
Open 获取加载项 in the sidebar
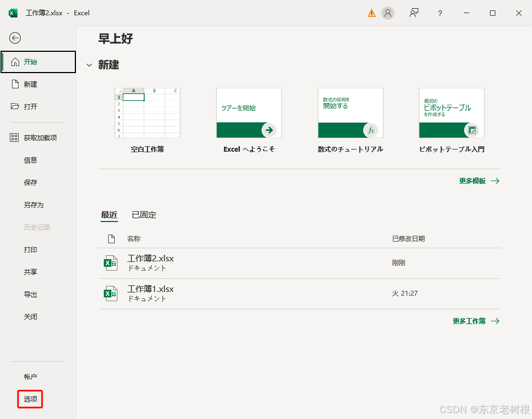(38, 137)
